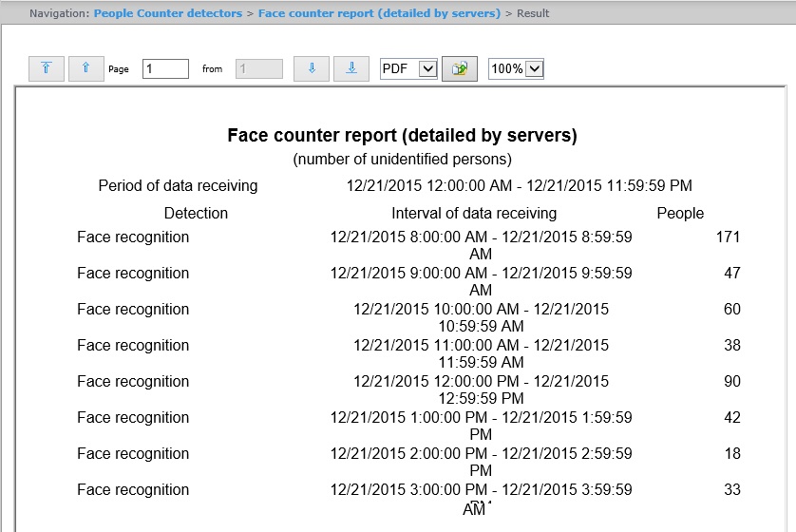The height and width of the screenshot is (532, 796).
Task: Click the 9:00:00 AM - 9:59:59 interval
Action: (x=482, y=281)
